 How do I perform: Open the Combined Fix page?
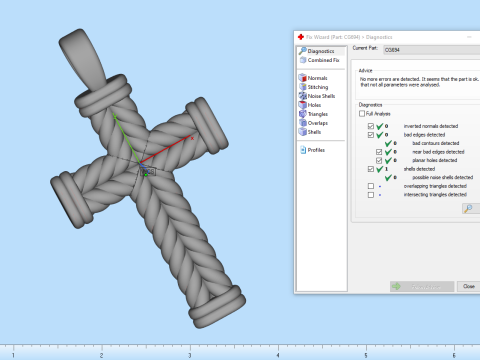coord(320,60)
